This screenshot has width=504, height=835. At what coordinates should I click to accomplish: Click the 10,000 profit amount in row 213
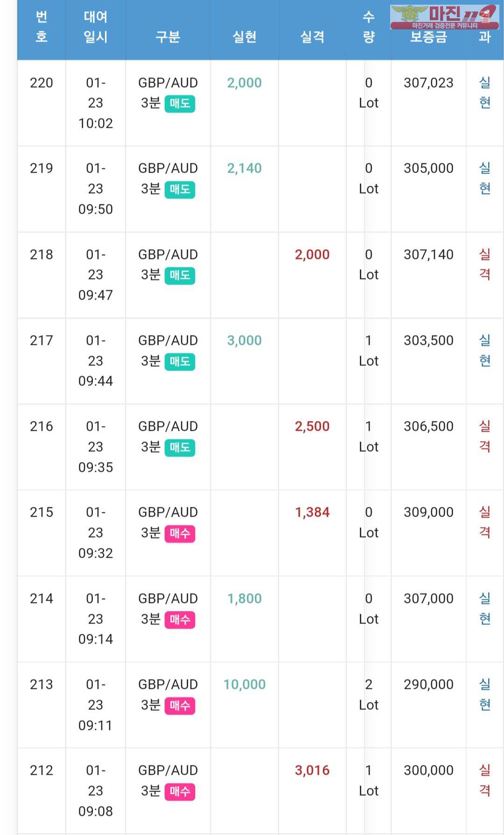tap(245, 684)
